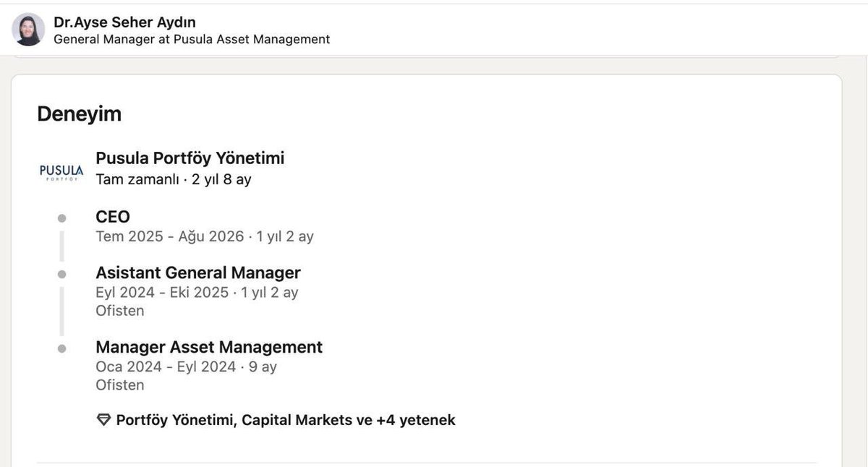Select the Manager Asset Management position

pos(209,347)
